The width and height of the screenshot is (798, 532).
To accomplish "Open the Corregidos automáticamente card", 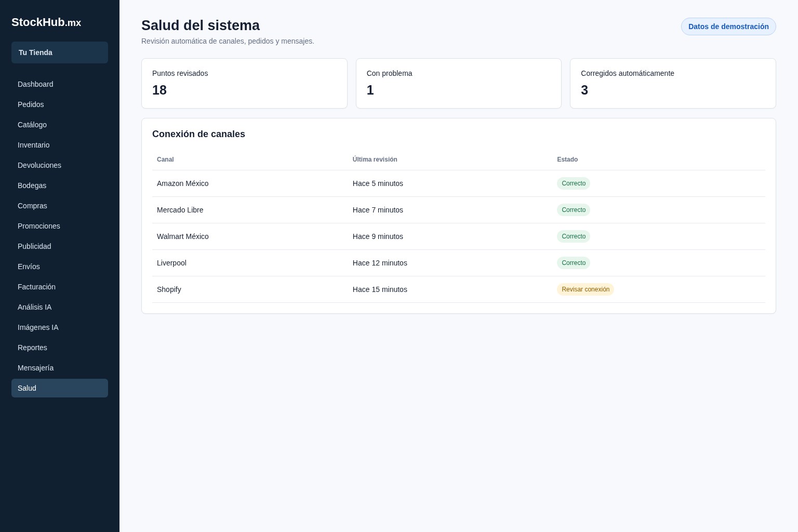I will point(673,83).
